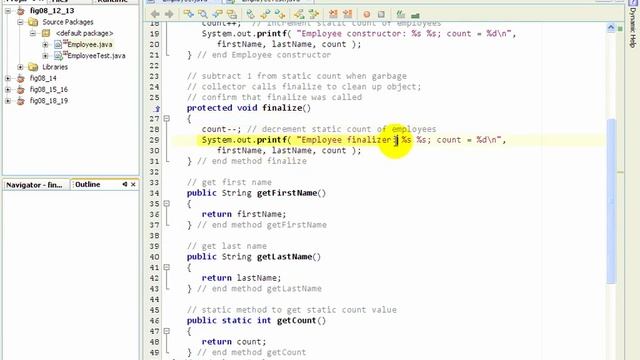Viewport: 640px width, 360px height.
Task: Click the editor vertical scrollbar thumb
Action: tap(611, 201)
